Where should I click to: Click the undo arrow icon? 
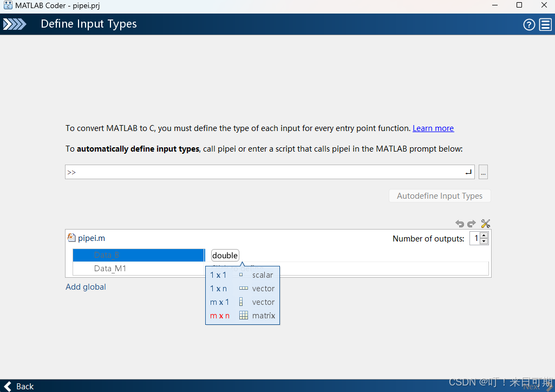click(460, 223)
